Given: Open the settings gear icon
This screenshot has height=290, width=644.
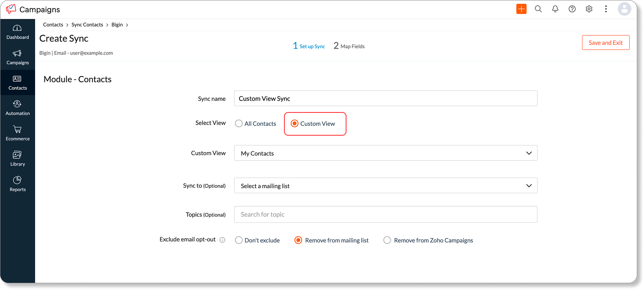Looking at the screenshot, I should pyautogui.click(x=589, y=9).
